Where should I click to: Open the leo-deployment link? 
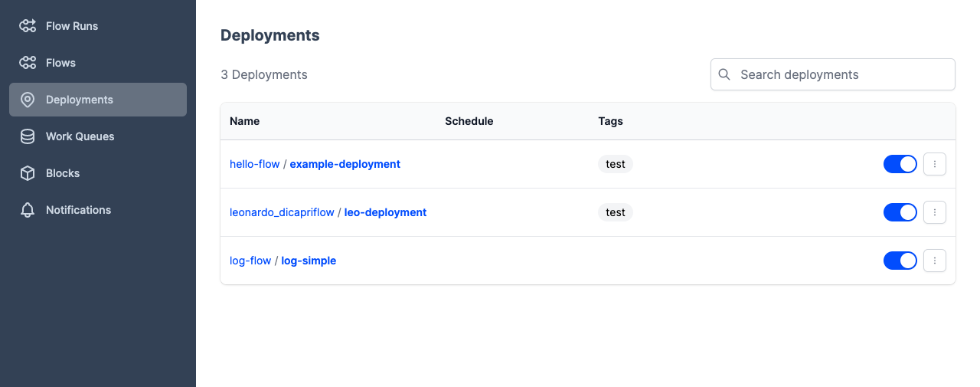[385, 212]
